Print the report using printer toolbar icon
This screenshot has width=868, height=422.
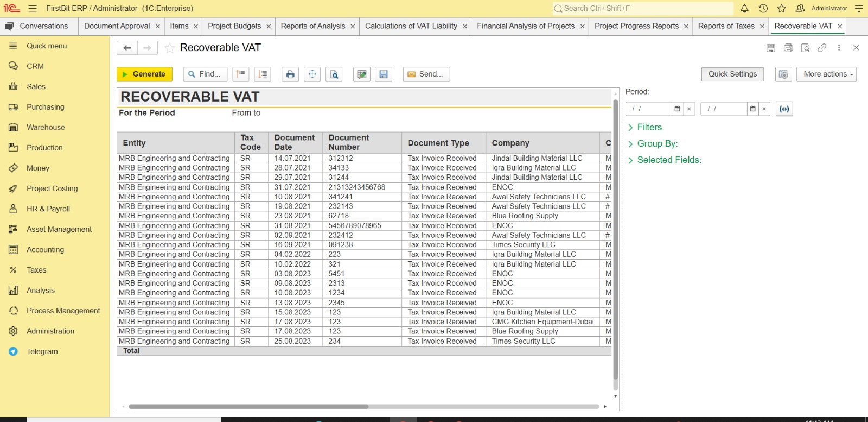click(290, 74)
